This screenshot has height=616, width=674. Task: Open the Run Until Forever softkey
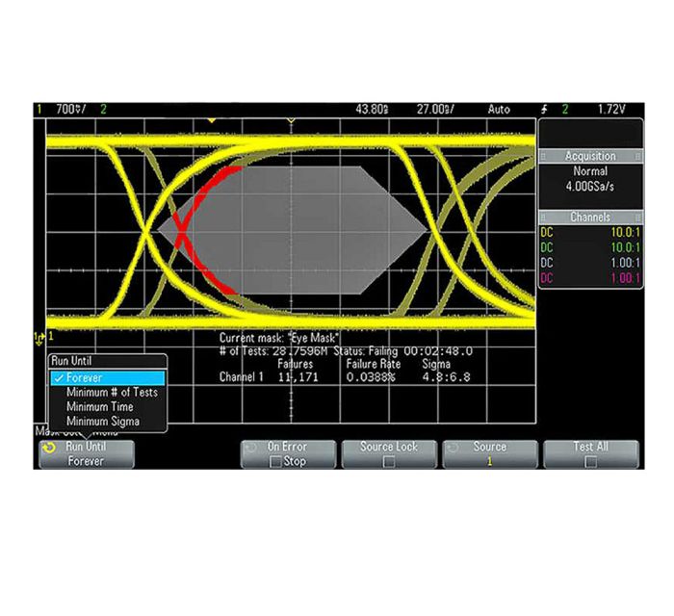pyautogui.click(x=87, y=454)
